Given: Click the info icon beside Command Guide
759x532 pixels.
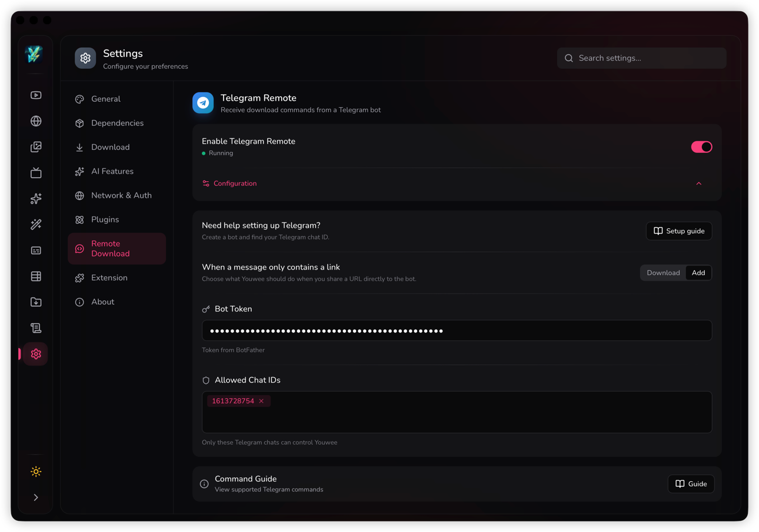Looking at the screenshot, I should point(204,484).
